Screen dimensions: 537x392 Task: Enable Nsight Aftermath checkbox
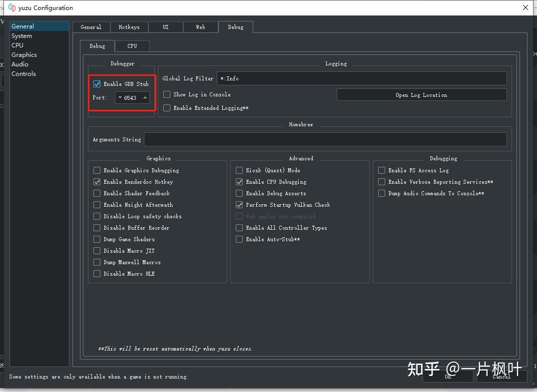click(97, 205)
